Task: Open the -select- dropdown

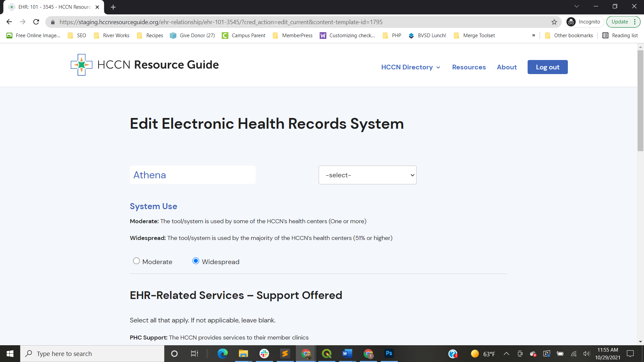Action: tap(367, 175)
